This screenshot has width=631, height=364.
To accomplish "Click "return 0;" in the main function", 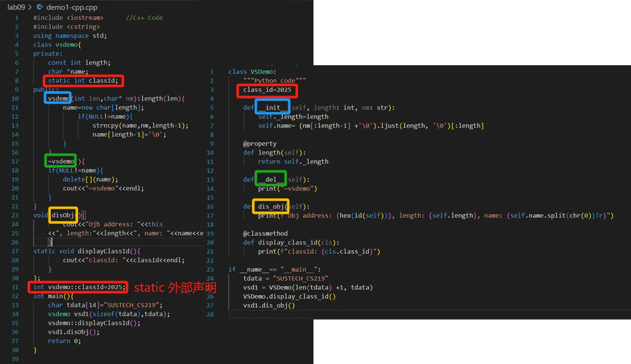I will [64, 341].
